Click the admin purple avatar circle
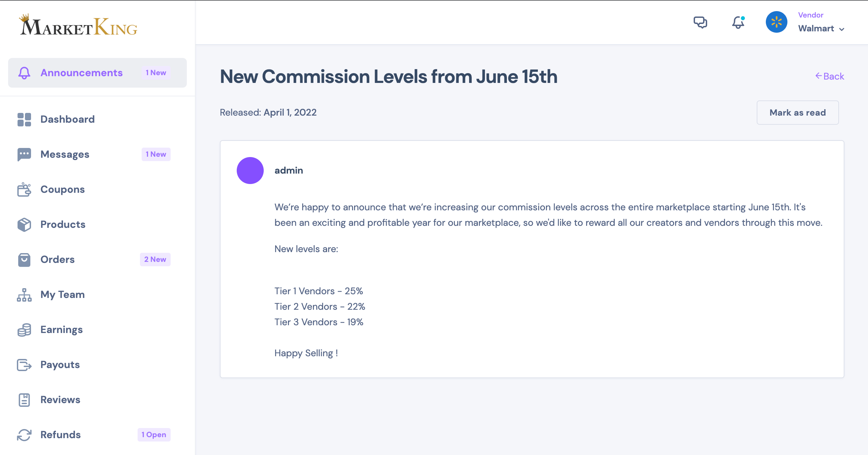The width and height of the screenshot is (868, 455). [x=250, y=171]
